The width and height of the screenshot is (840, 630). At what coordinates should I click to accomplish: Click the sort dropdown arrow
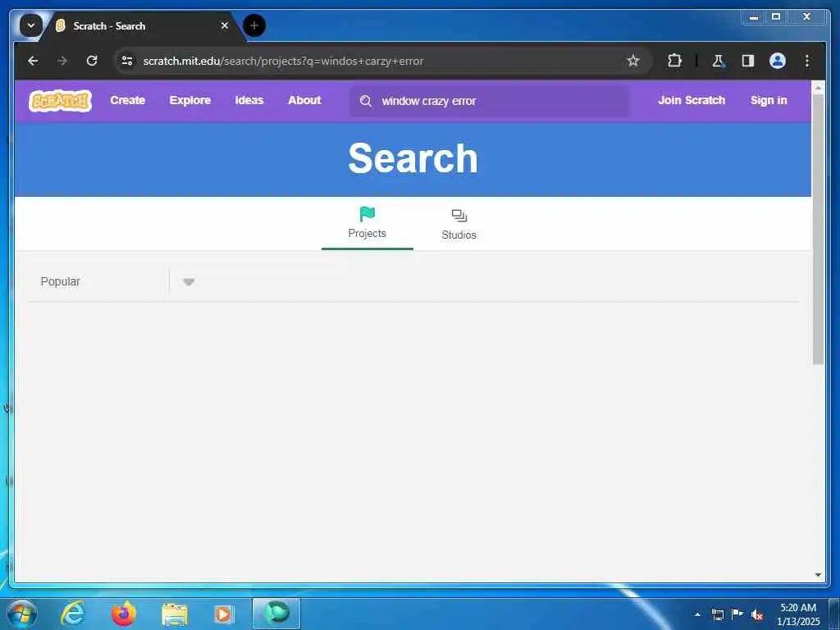[x=188, y=282]
